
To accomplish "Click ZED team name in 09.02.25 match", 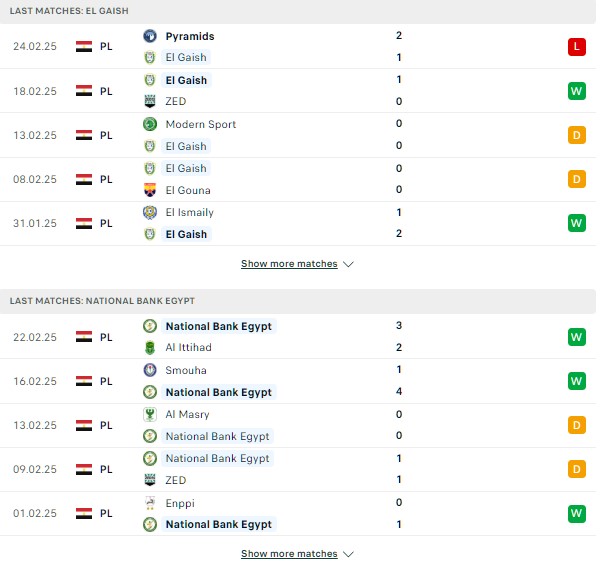I will coord(176,480).
